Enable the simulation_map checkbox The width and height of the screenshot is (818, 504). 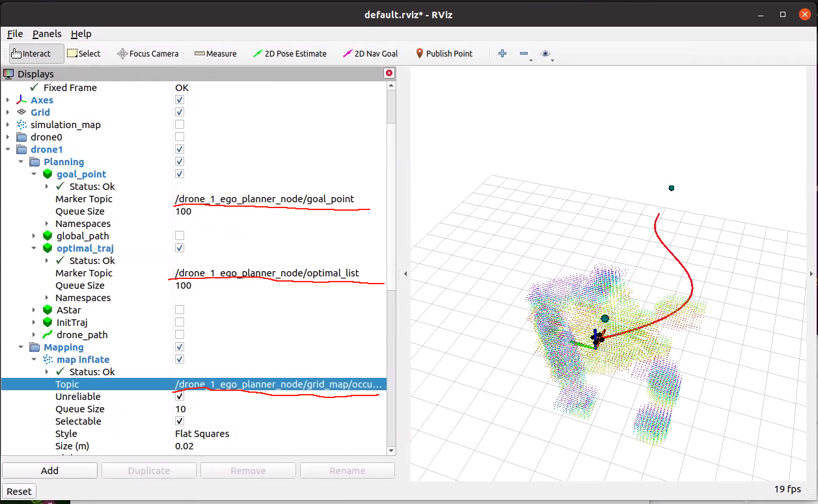pos(180,124)
